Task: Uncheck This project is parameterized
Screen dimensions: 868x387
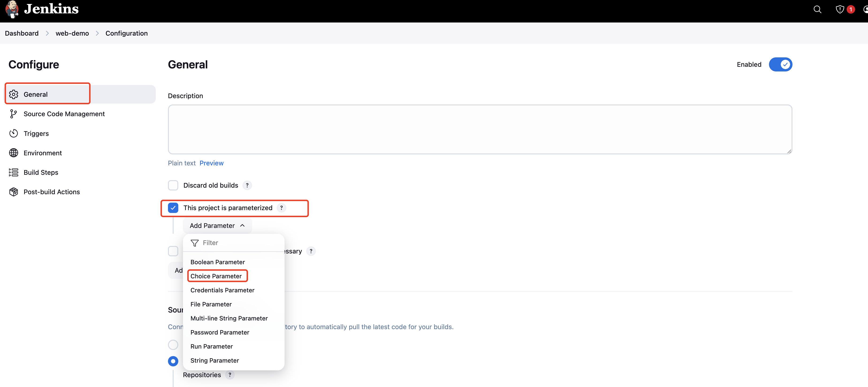Action: 173,208
